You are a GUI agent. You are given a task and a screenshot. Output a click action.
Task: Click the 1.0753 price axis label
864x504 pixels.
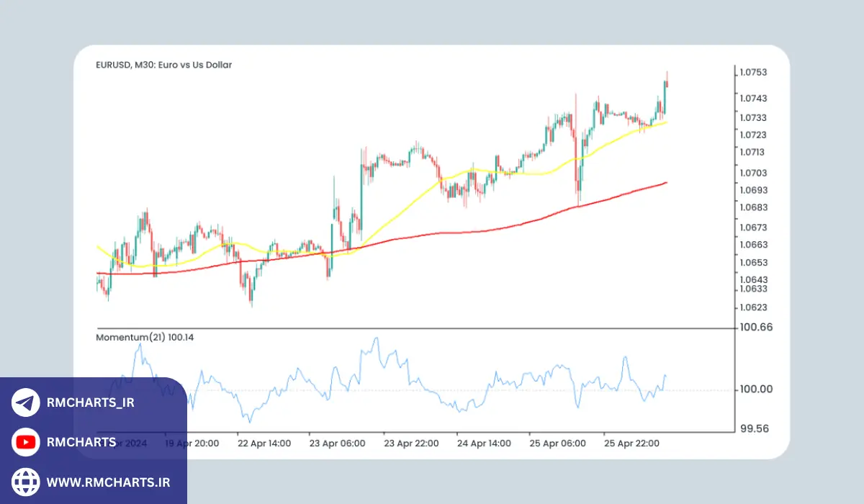click(752, 72)
